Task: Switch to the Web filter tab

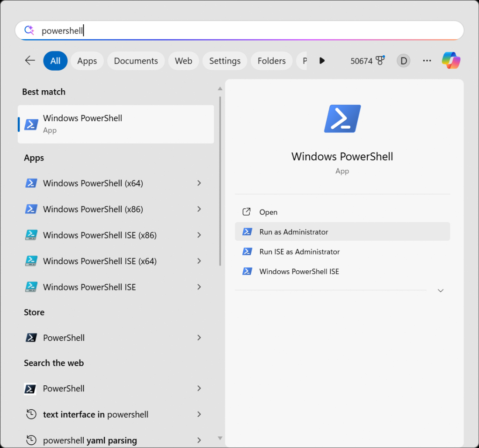Action: (183, 61)
